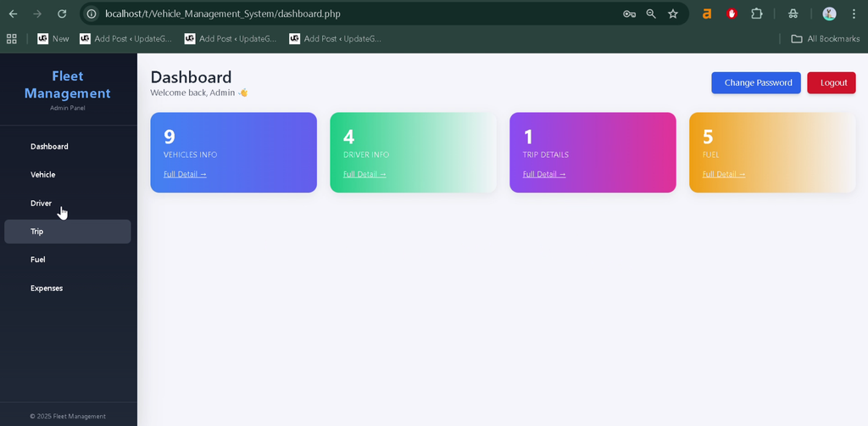Image resolution: width=868 pixels, height=426 pixels.
Task: Click the number 4 on Driver card
Action: pos(348,137)
